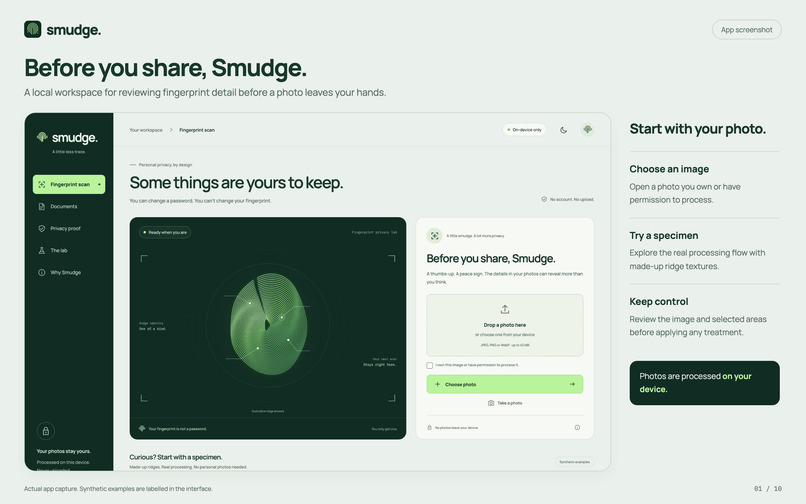Open Documents in the sidebar
806x504 pixels.
click(x=69, y=206)
